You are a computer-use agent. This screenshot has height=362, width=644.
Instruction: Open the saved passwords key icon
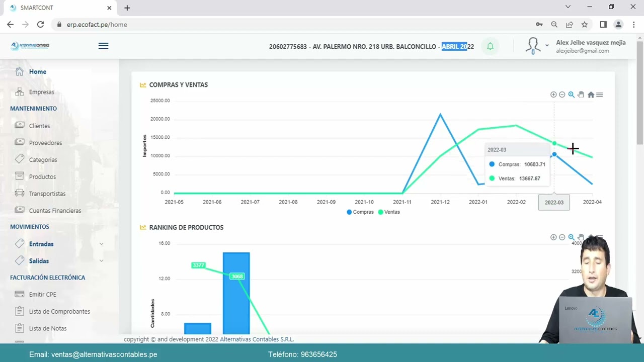pyautogui.click(x=539, y=24)
